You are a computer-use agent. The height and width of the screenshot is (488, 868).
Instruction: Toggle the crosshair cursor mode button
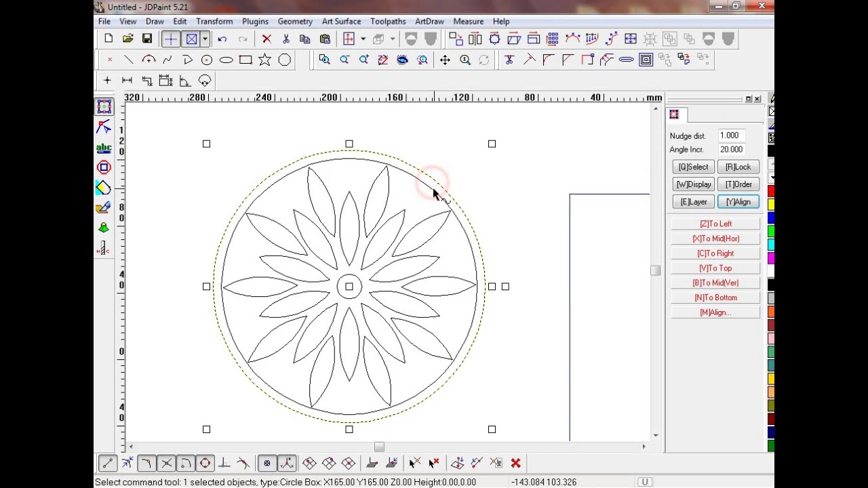pyautogui.click(x=170, y=39)
